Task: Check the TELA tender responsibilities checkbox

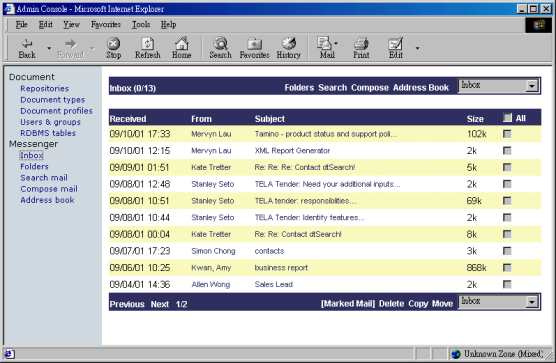Action: 507,201
